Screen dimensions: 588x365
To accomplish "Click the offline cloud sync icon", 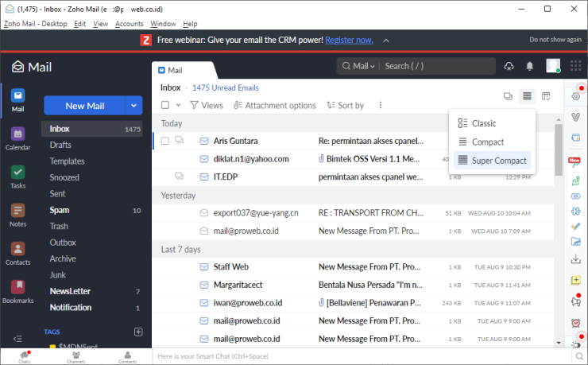I will (509, 66).
